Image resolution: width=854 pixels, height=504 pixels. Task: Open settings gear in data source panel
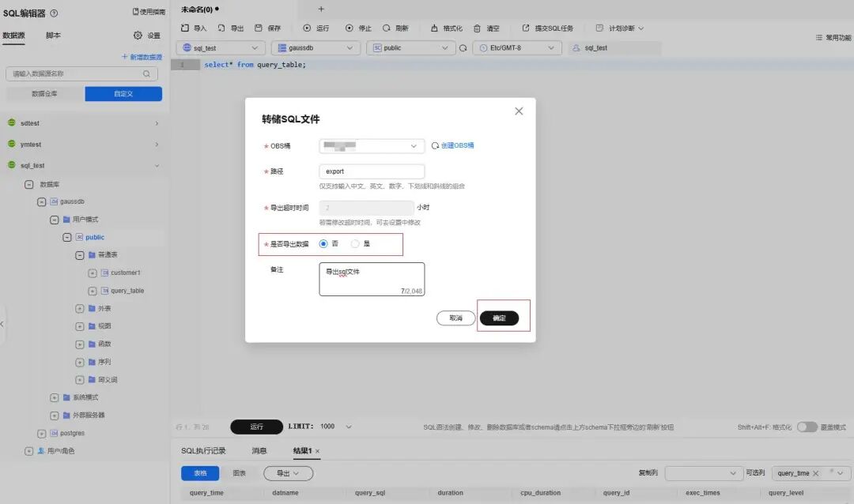tap(138, 36)
